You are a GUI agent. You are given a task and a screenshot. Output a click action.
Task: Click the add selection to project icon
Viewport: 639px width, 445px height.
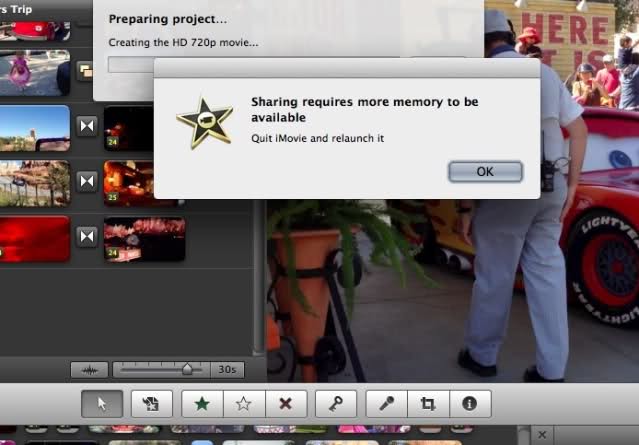(152, 403)
